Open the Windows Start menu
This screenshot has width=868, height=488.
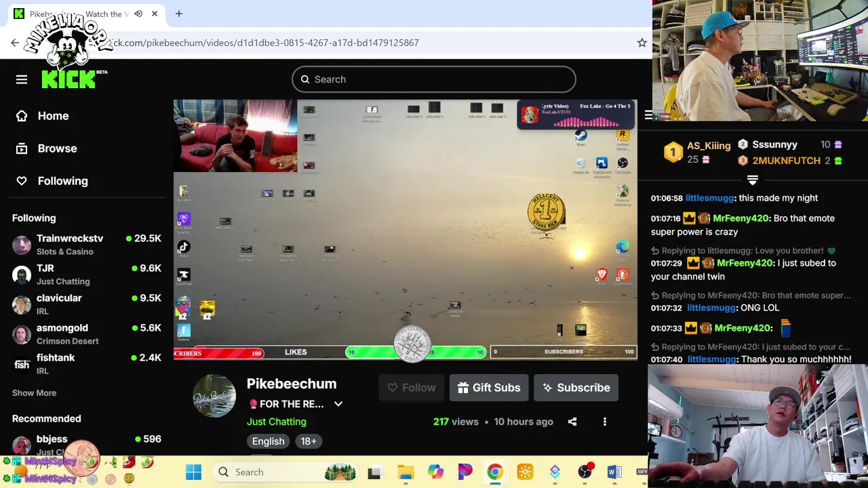click(x=193, y=472)
